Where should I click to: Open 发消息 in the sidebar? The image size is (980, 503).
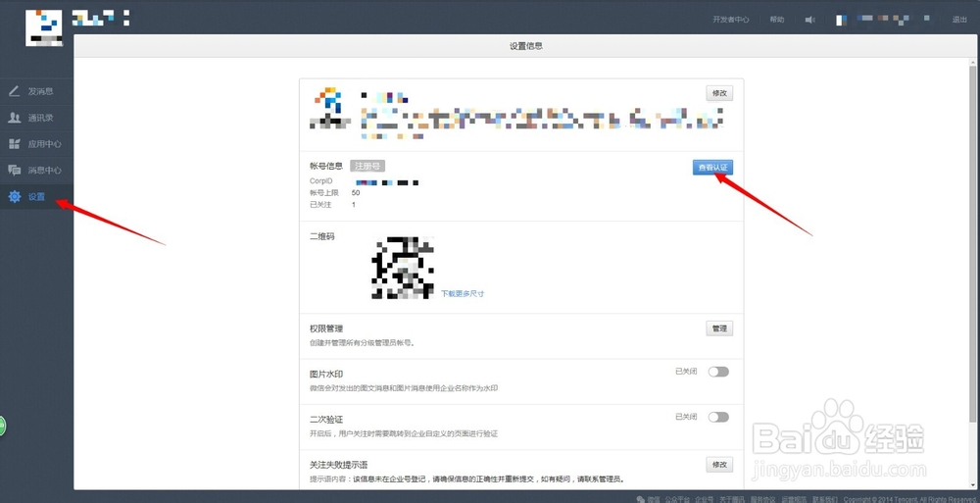coord(37,91)
